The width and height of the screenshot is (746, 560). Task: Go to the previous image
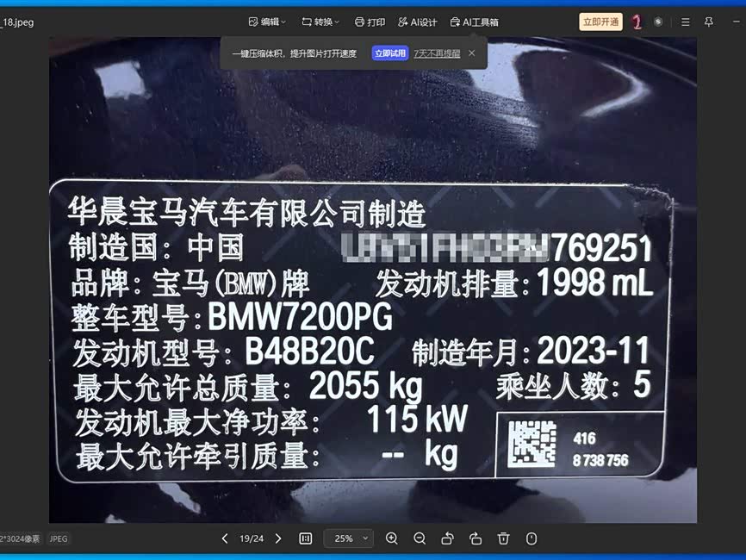225,538
